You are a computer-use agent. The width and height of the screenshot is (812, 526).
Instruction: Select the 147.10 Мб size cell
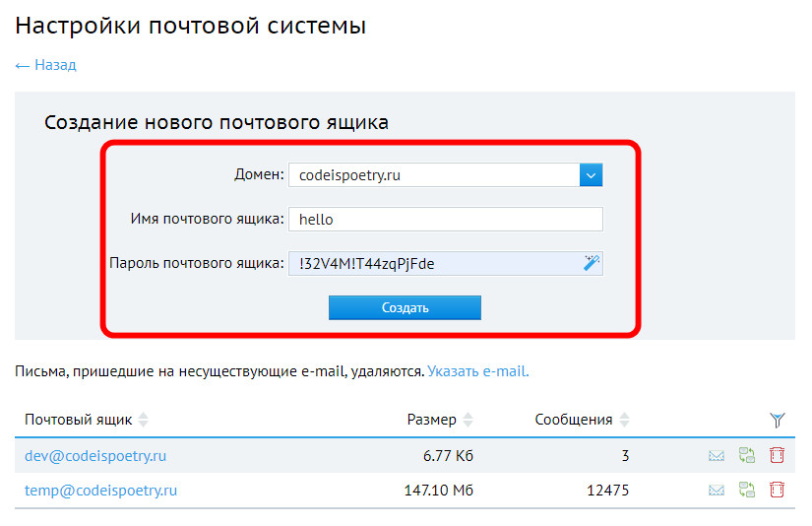[439, 491]
